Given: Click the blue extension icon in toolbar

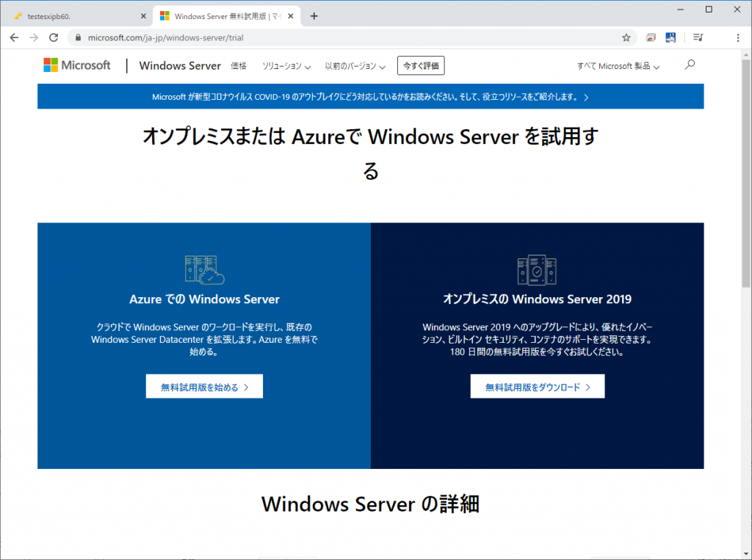Looking at the screenshot, I should 670,37.
